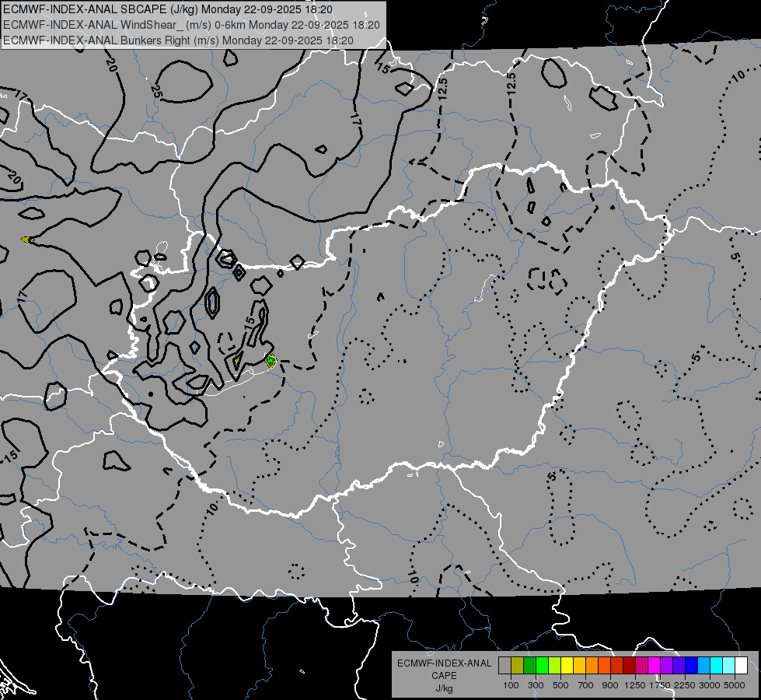Pick the orange-red legend swatch
Image resolution: width=761 pixels, height=700 pixels.
(x=604, y=666)
